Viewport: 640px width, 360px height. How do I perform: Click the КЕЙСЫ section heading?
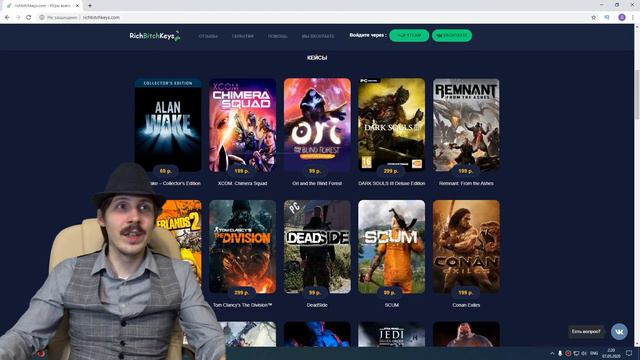tap(317, 58)
